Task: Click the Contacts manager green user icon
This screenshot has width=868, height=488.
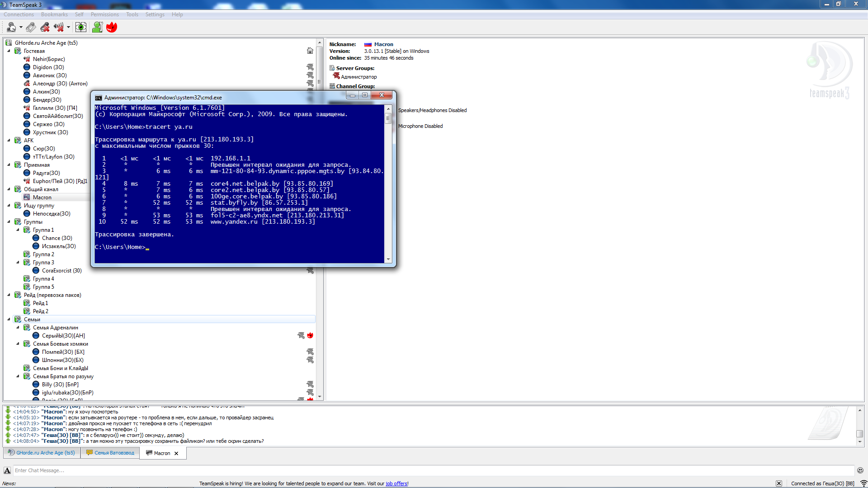Action: [97, 28]
